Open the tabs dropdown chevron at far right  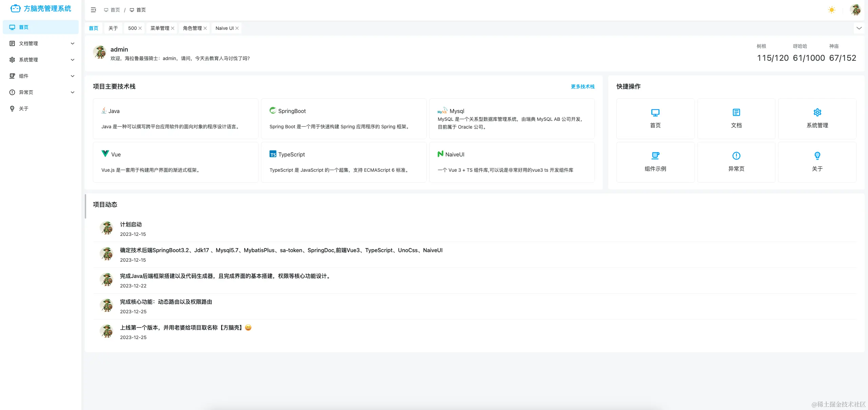click(859, 28)
